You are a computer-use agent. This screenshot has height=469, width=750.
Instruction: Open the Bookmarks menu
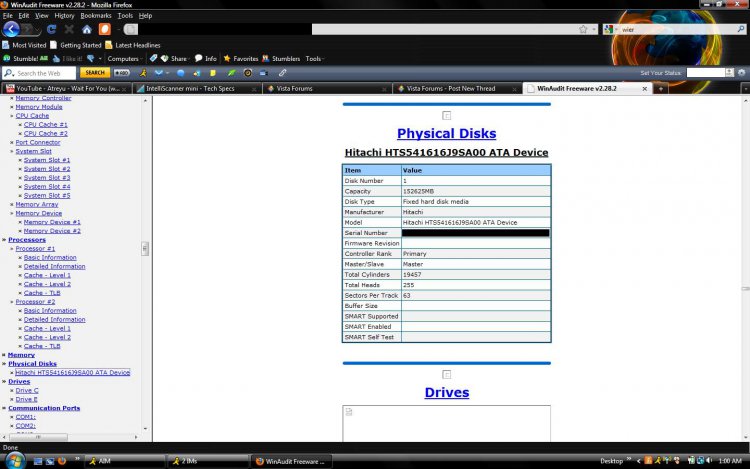pyautogui.click(x=96, y=15)
